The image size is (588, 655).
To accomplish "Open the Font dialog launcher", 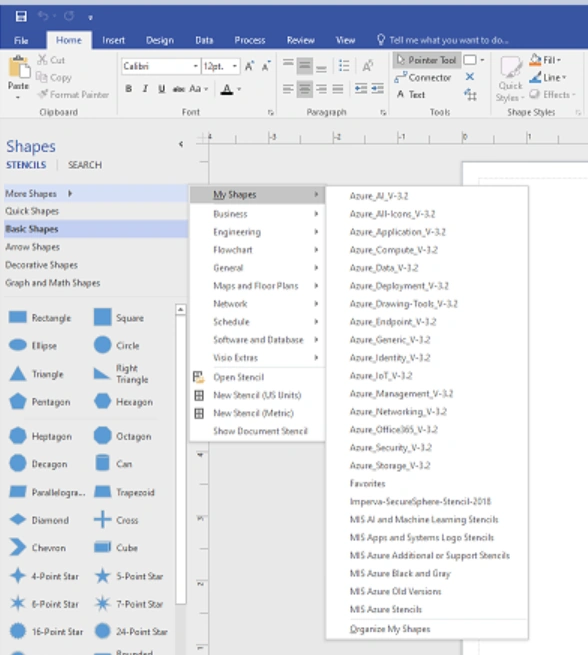I will [x=271, y=113].
